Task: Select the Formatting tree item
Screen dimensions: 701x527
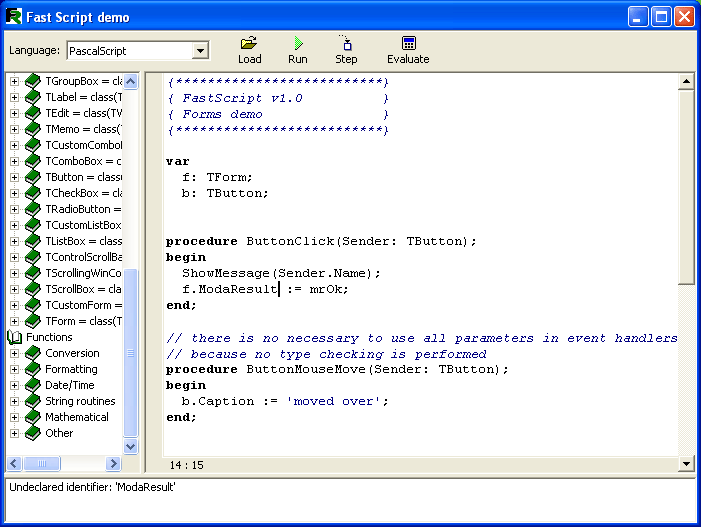Action: pyautogui.click(x=71, y=369)
